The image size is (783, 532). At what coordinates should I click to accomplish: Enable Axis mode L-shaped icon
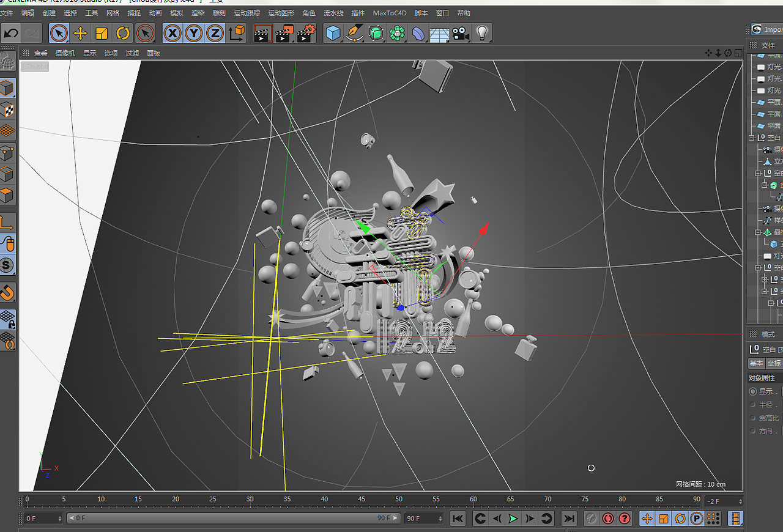7,223
